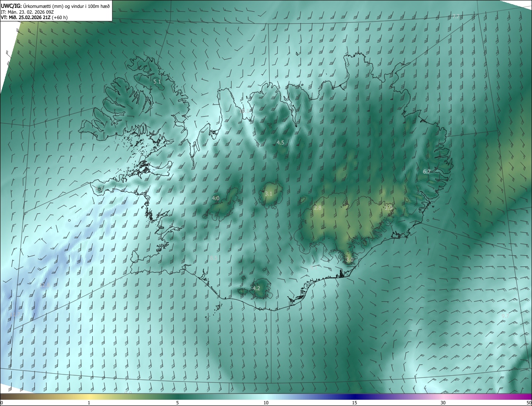Viewport: 532px width, 406px height.
Task: Click the 7.7 value in the northeast sea
Action: tap(456, 17)
